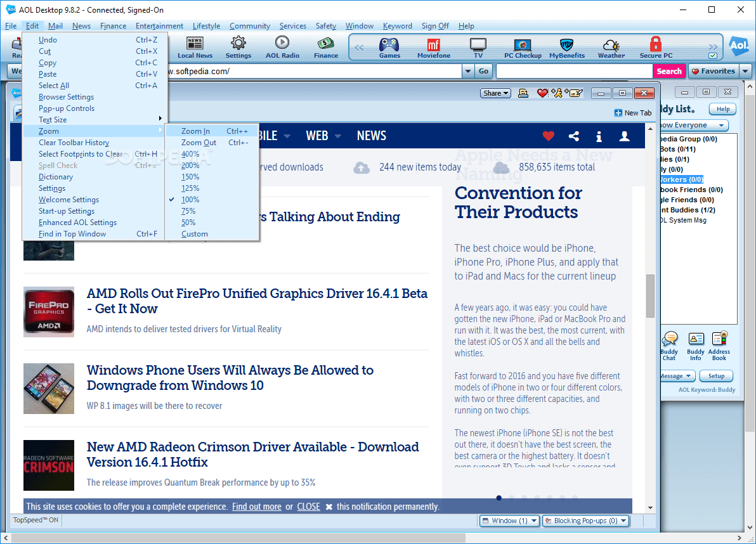
Task: Open the Settings gear toolbar icon
Action: pyautogui.click(x=238, y=47)
